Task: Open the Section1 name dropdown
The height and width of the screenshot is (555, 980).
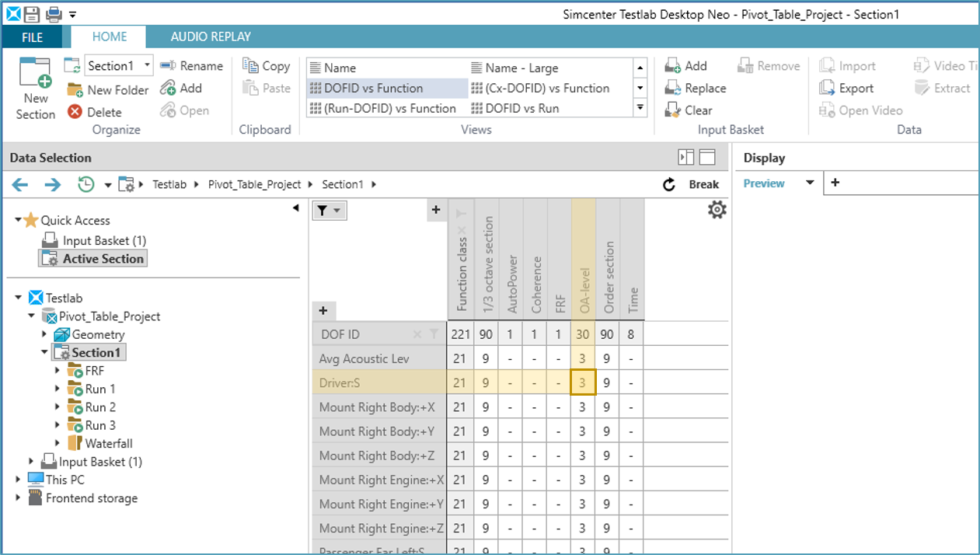Action: click(x=147, y=65)
